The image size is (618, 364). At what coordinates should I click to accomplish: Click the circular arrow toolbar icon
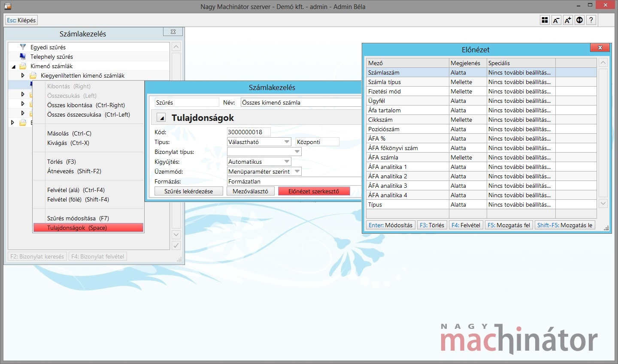(579, 20)
